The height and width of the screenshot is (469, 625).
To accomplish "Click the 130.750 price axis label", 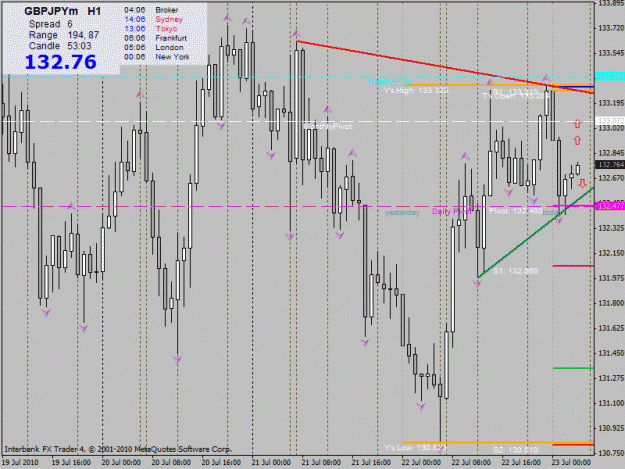I will click(x=611, y=453).
